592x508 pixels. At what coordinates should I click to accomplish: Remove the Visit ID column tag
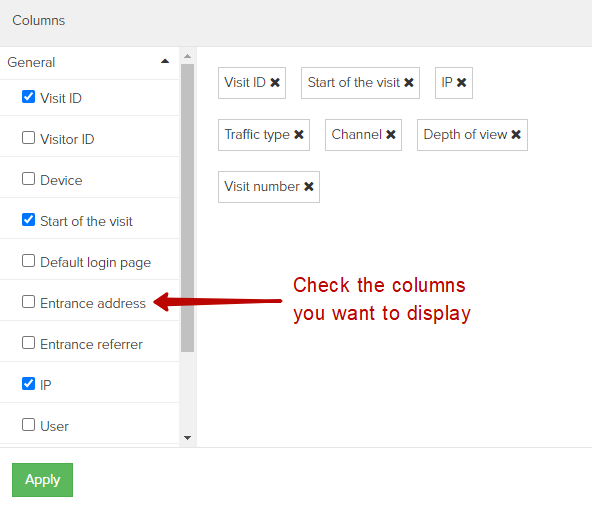[275, 82]
